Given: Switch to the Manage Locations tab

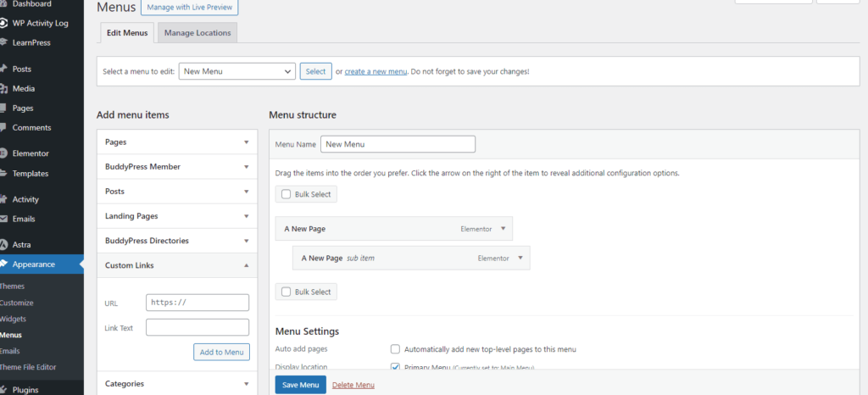Looking at the screenshot, I should (x=197, y=33).
